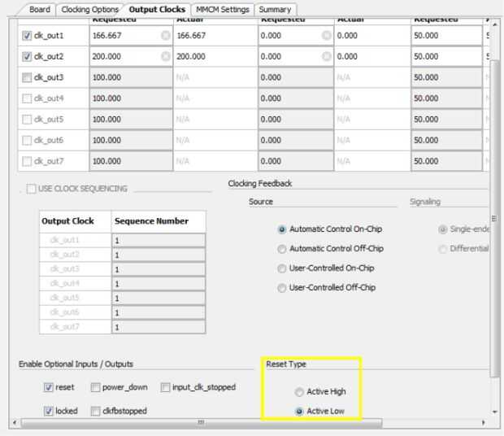Image resolution: width=504 pixels, height=436 pixels.
Task: Click sequence number field for clk_out1
Action: 159,240
